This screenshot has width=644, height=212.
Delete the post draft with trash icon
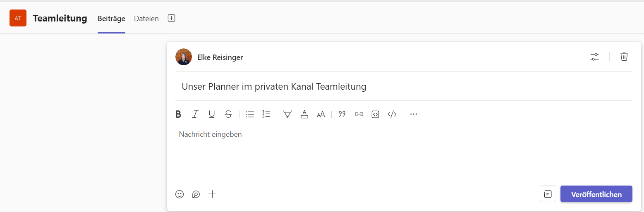624,57
